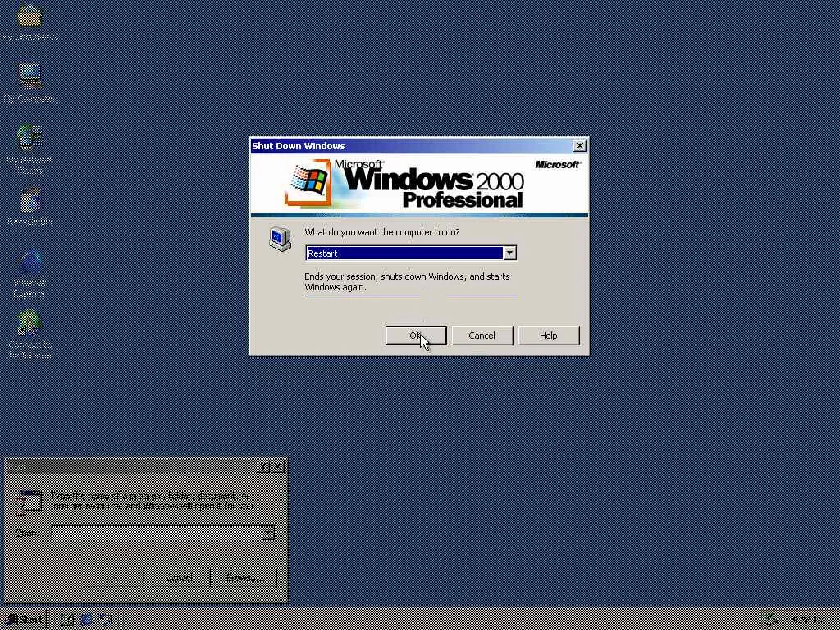The width and height of the screenshot is (840, 630).
Task: Select Connect to the Internet desktop icon
Action: (30, 335)
